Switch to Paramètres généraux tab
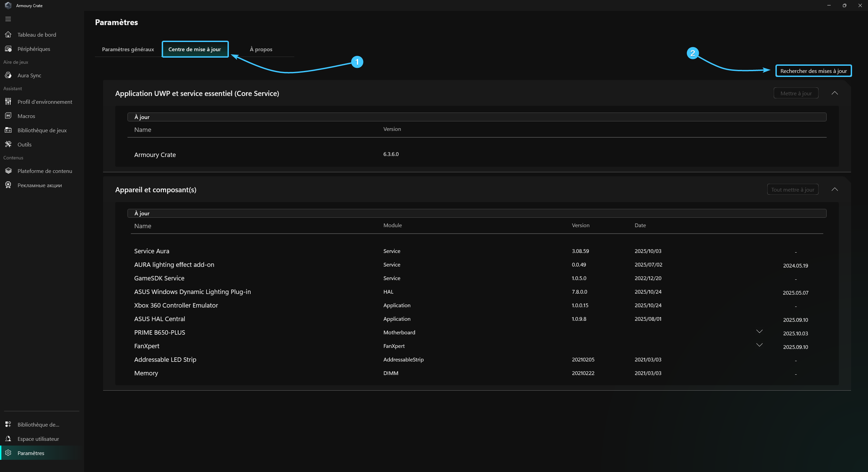868x472 pixels. click(128, 49)
